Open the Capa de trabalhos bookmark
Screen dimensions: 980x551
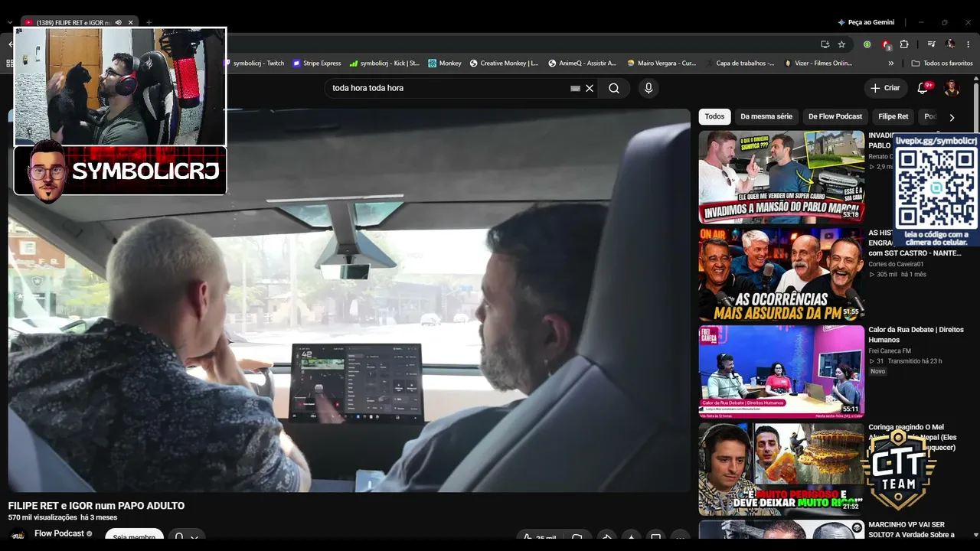coord(740,64)
